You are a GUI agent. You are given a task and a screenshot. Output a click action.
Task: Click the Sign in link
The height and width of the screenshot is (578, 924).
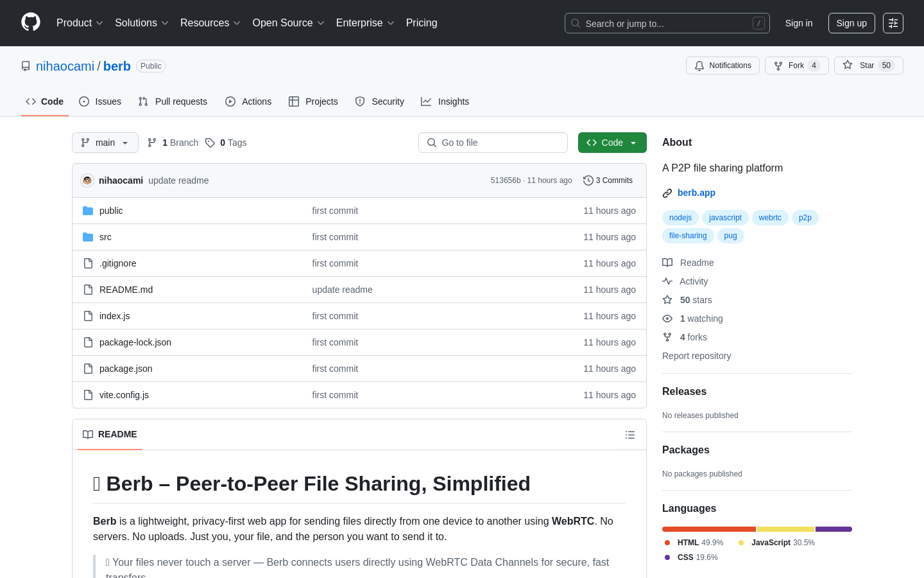tap(799, 23)
